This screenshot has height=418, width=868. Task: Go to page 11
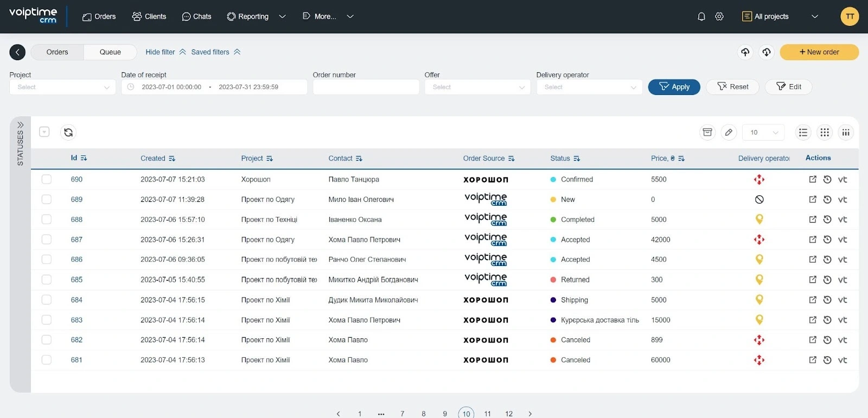point(488,414)
